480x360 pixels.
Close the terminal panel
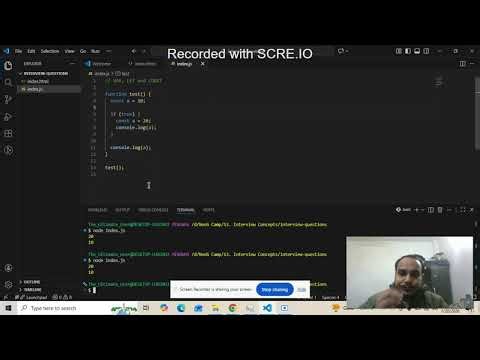coord(472,210)
